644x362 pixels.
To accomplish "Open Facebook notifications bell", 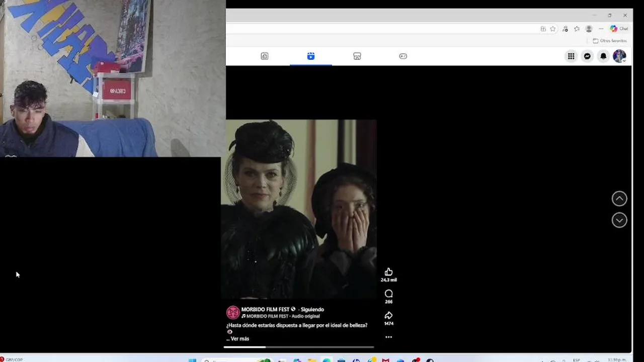I will tap(603, 56).
